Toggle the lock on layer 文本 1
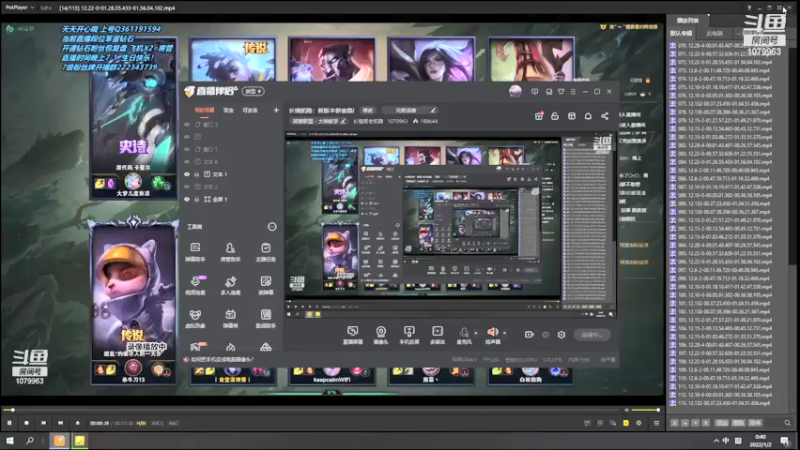800x450 pixels. pos(197,174)
